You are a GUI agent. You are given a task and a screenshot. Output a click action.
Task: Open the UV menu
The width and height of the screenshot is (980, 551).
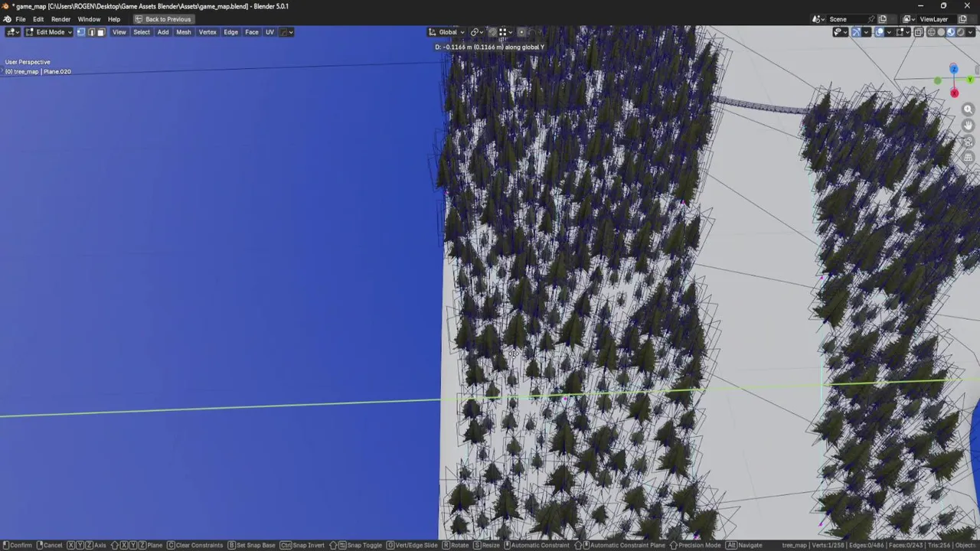coord(269,32)
